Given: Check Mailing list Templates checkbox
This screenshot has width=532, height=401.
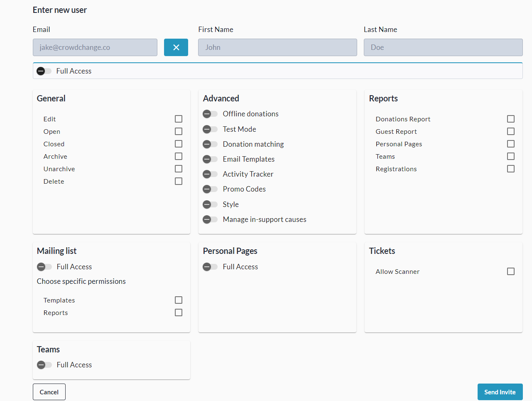Looking at the screenshot, I should pos(179,300).
